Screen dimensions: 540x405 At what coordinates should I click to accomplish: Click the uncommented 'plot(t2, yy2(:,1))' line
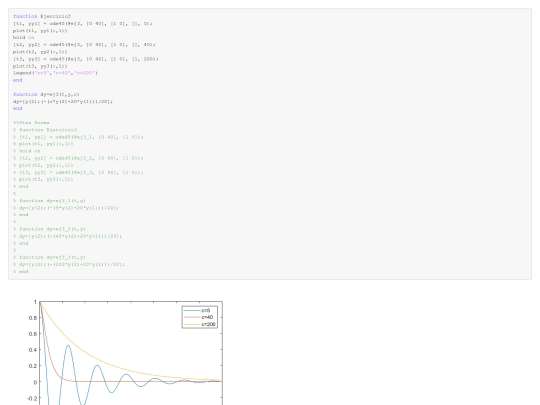[x=40, y=52]
